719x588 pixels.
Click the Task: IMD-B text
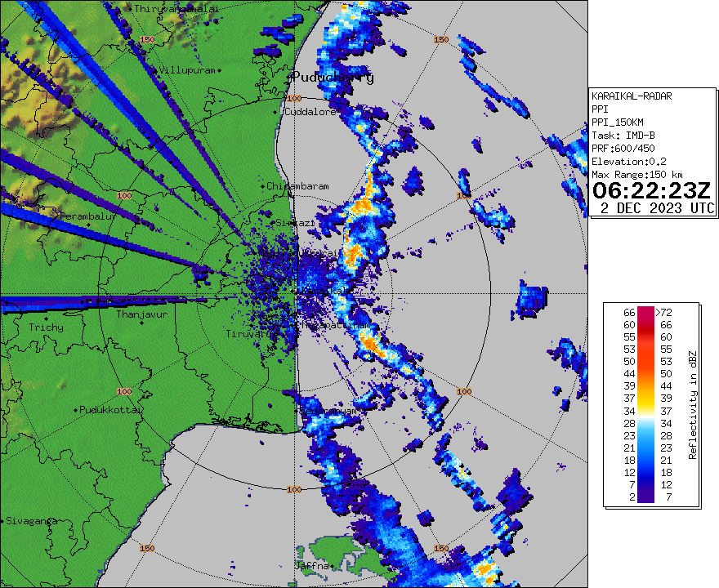pyautogui.click(x=623, y=136)
